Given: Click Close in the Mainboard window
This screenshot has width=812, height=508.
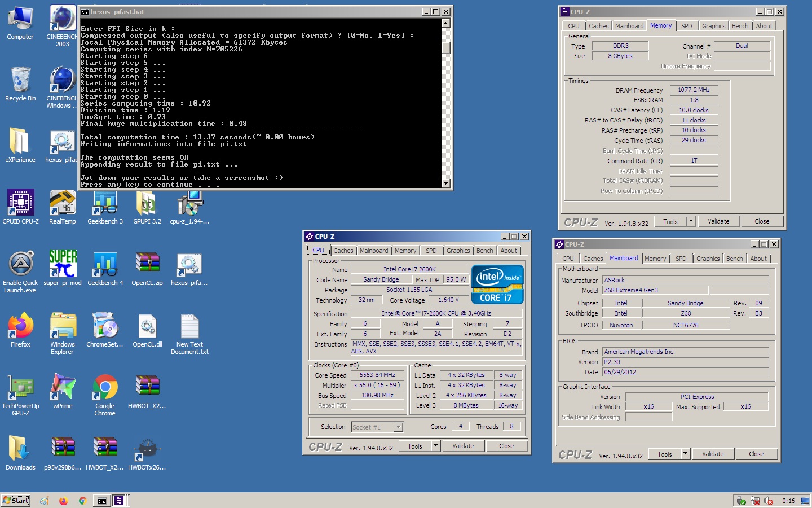Looking at the screenshot, I should click(756, 454).
